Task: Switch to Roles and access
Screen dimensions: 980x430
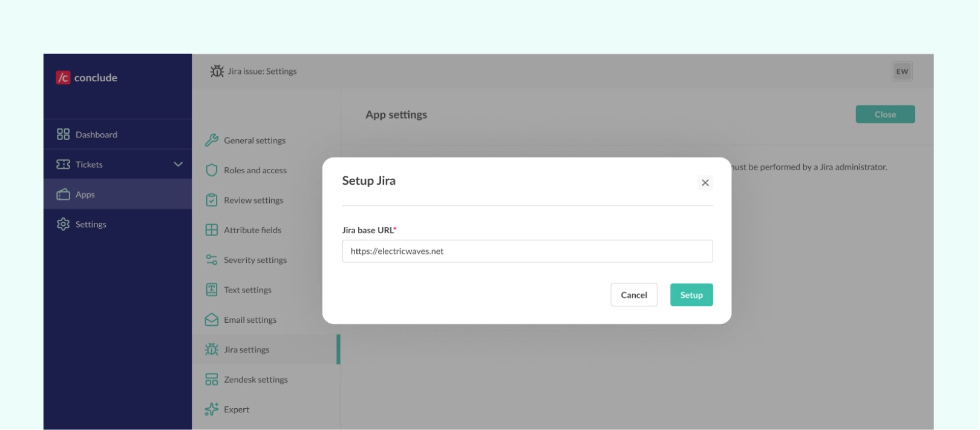Action: (266, 170)
